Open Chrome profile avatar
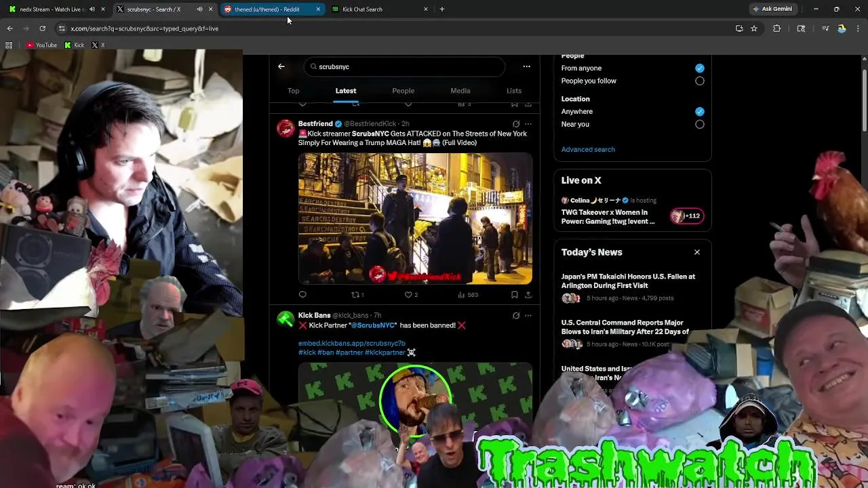The width and height of the screenshot is (868, 488). [842, 28]
